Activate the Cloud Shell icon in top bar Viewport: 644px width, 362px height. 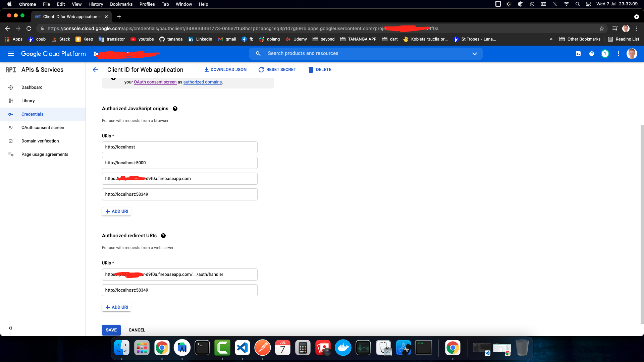[578, 54]
